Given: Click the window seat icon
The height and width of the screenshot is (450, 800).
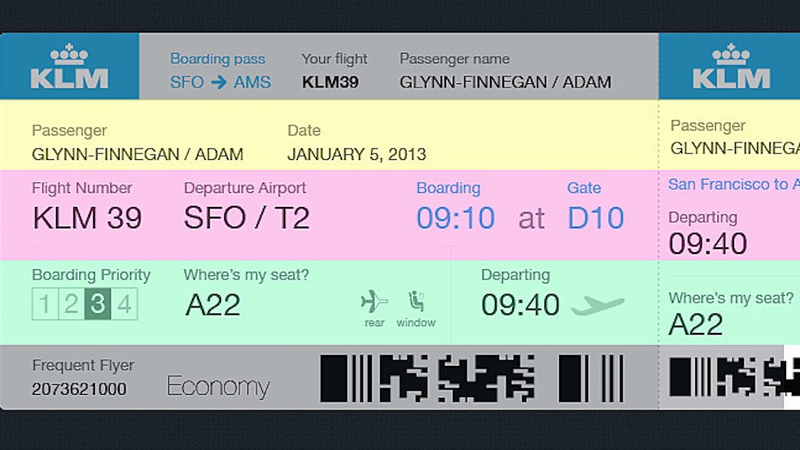Looking at the screenshot, I should [416, 302].
